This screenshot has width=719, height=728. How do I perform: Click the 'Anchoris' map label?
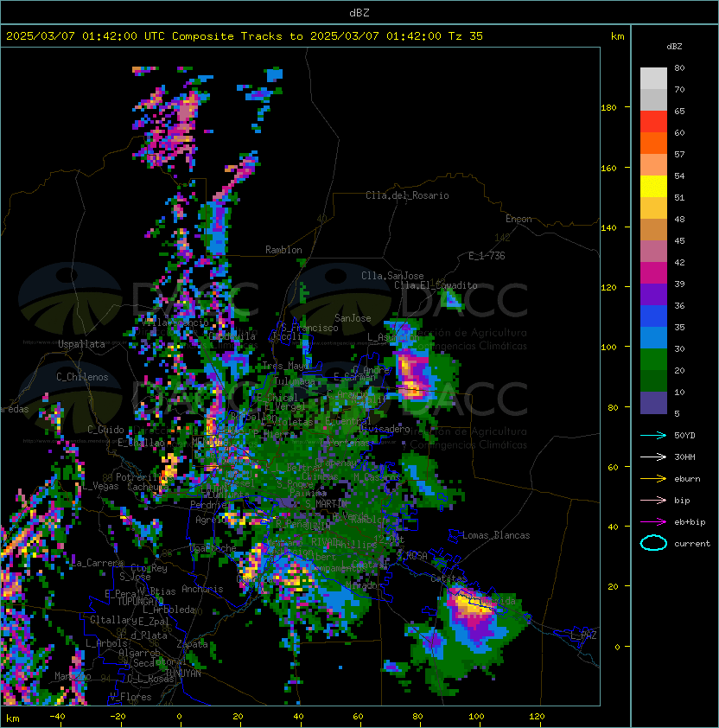click(202, 589)
